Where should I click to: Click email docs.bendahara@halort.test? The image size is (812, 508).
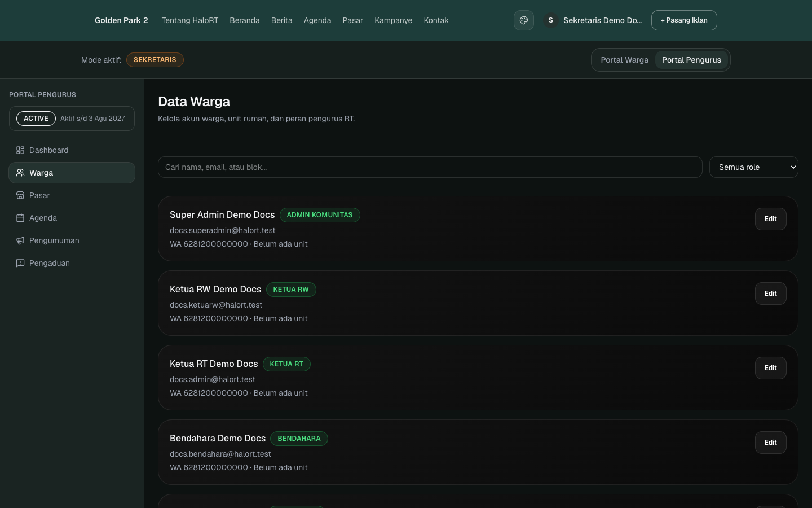pyautogui.click(x=220, y=454)
